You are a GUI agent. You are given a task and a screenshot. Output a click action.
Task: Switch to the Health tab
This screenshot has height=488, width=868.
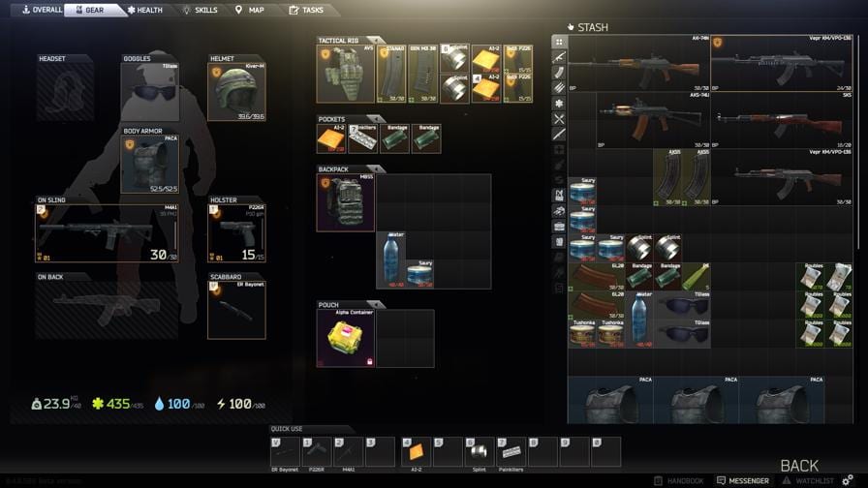(145, 10)
